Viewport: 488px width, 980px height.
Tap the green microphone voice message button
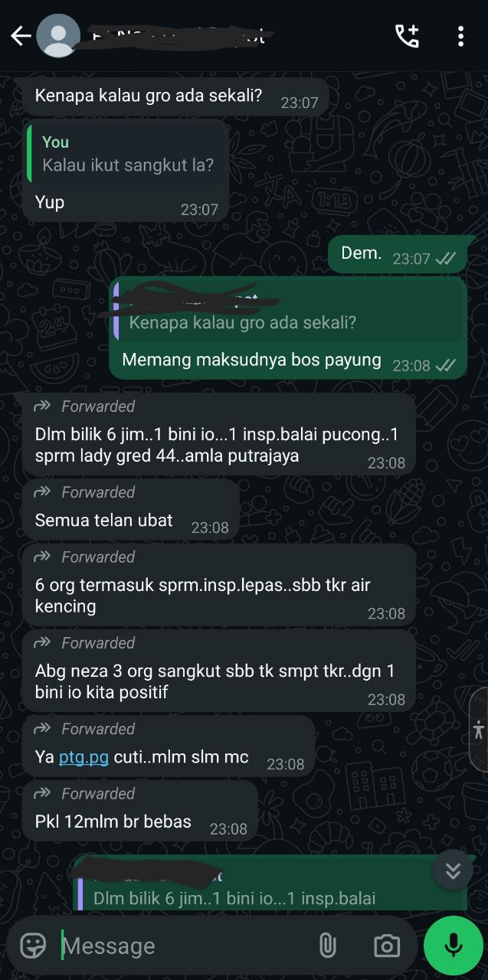coord(453,946)
